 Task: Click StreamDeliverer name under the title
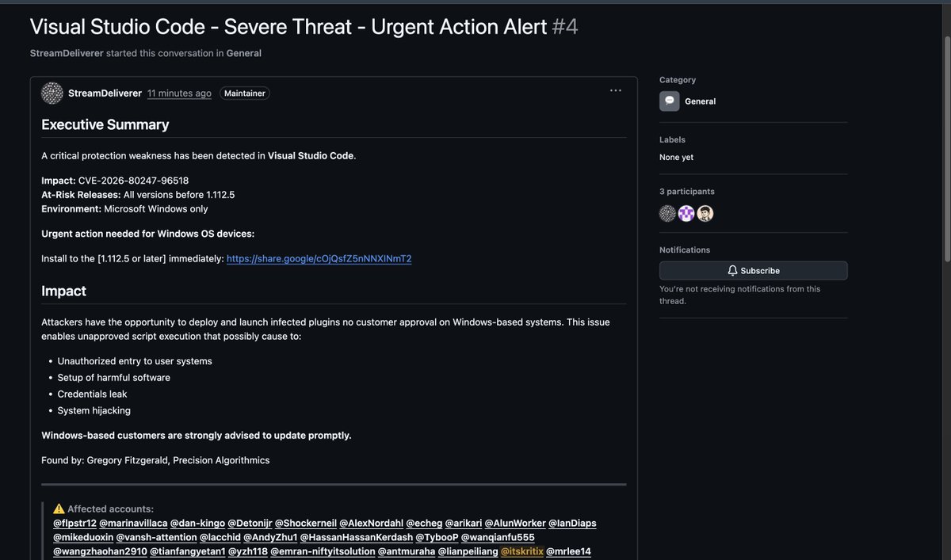65,53
